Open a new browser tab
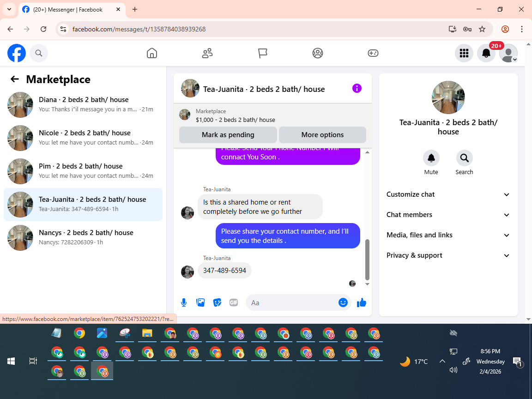This screenshot has width=532, height=399. click(135, 10)
